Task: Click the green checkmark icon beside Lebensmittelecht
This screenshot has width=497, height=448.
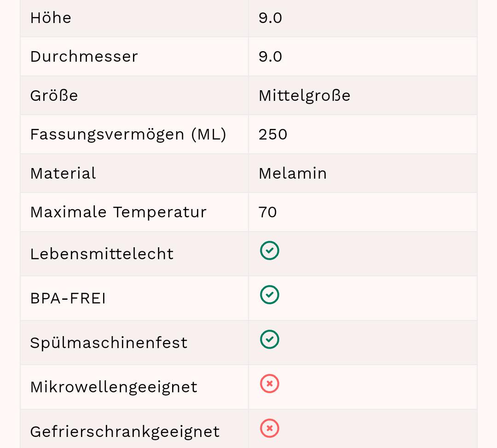Action: (270, 251)
